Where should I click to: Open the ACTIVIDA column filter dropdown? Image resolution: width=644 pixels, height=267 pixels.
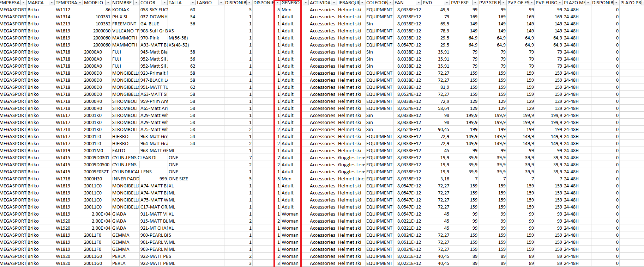334,2
